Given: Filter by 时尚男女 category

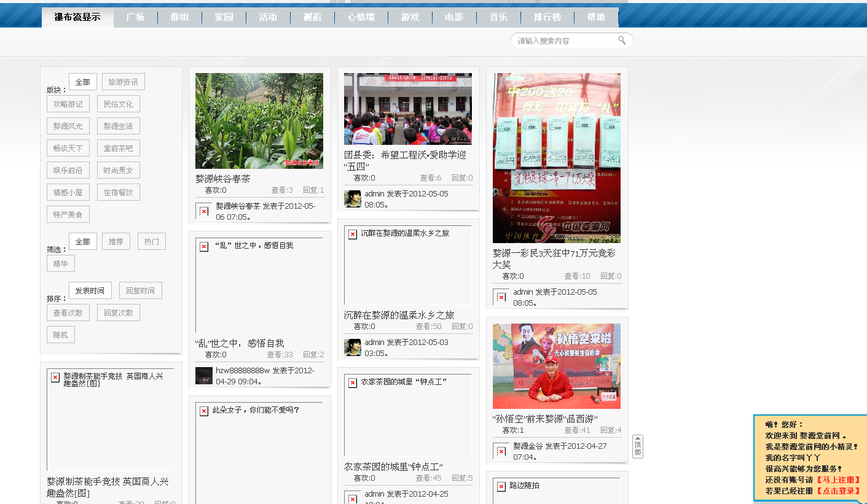Looking at the screenshot, I should coord(119,170).
